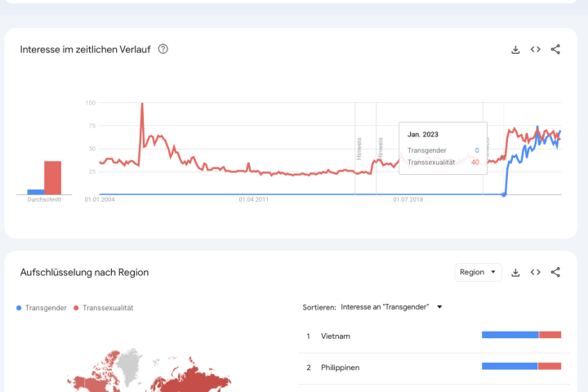The width and height of the screenshot is (588, 392).
Task: Click the blue Transgender legend dot
Action: point(20,308)
